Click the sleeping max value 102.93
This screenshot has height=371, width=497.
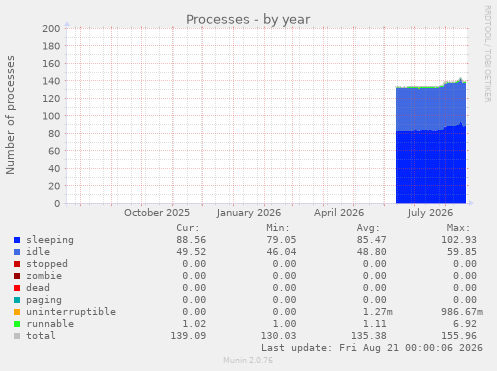tap(459, 240)
